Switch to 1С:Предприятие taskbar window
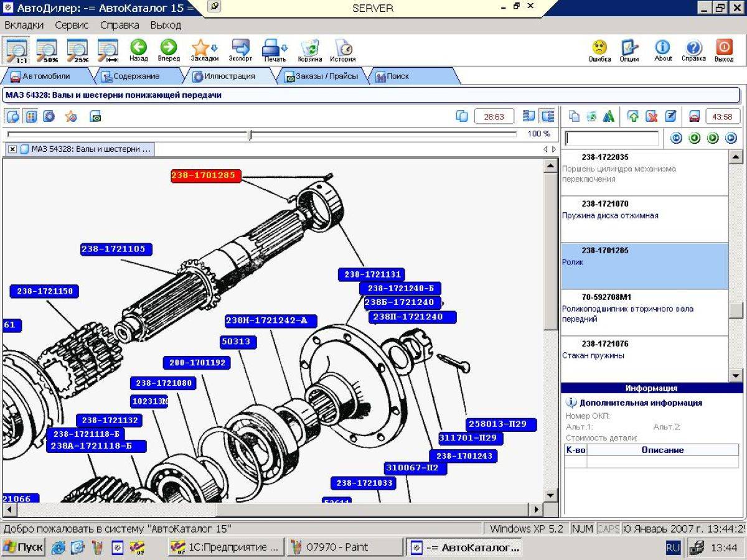This screenshot has height=560, width=747. [x=226, y=548]
